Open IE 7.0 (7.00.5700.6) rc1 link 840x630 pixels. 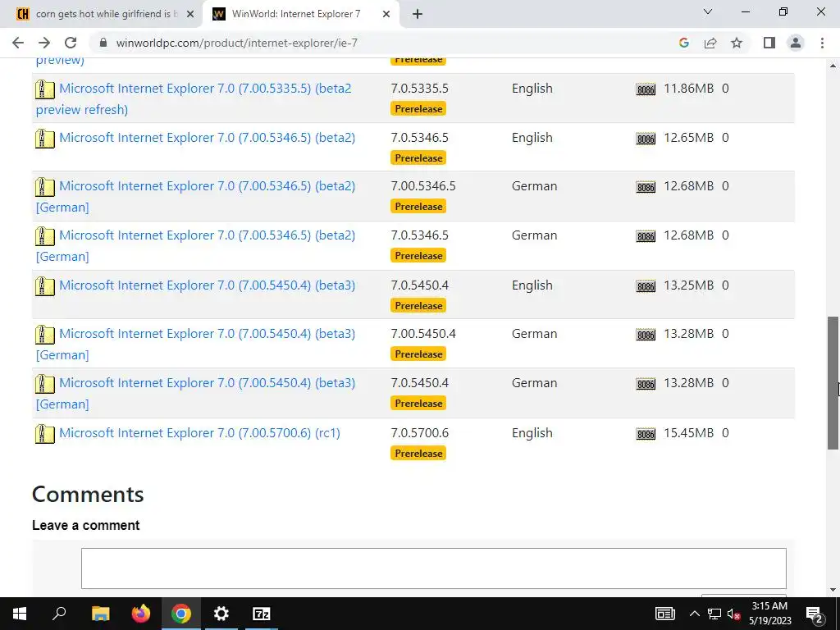199,433
